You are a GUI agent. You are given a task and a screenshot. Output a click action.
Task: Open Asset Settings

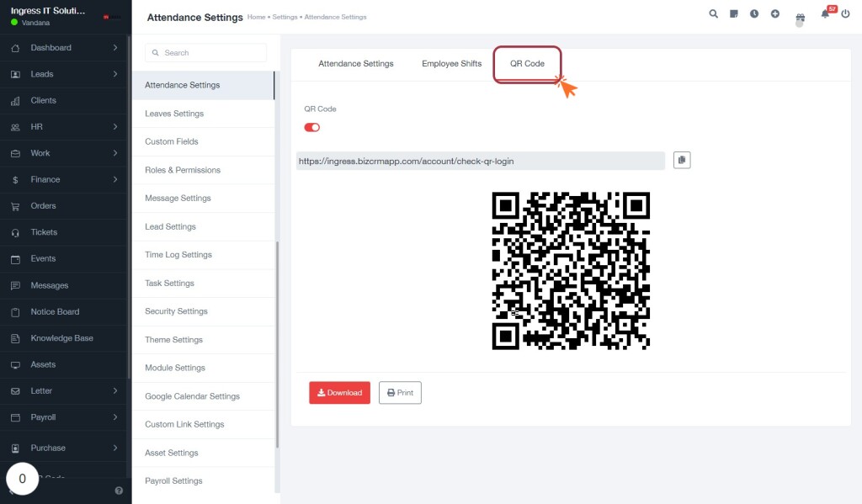pyautogui.click(x=204, y=453)
